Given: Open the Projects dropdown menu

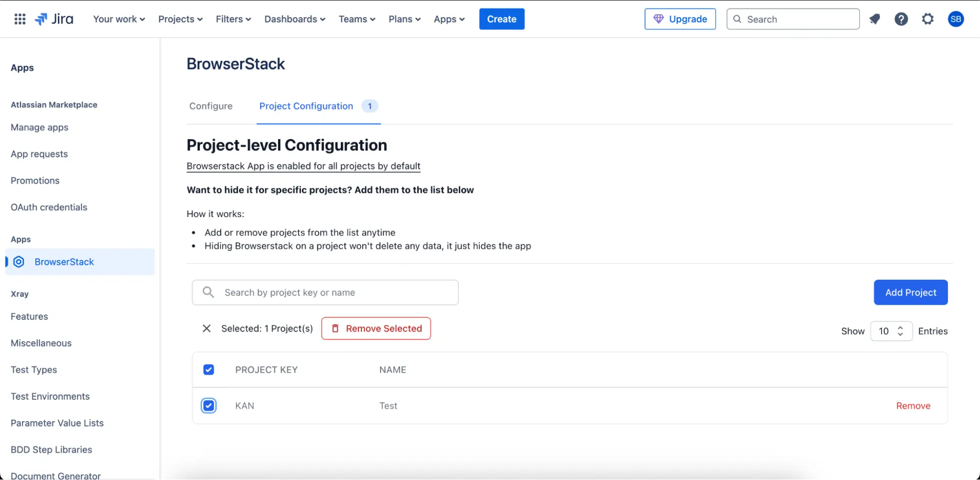Looking at the screenshot, I should [180, 19].
